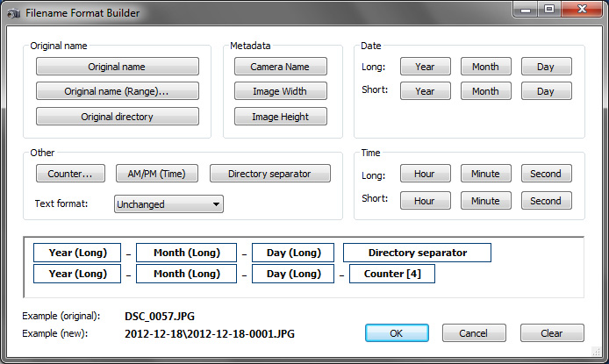The image size is (609, 364).
Task: Add Camera Name metadata
Action: click(x=281, y=67)
